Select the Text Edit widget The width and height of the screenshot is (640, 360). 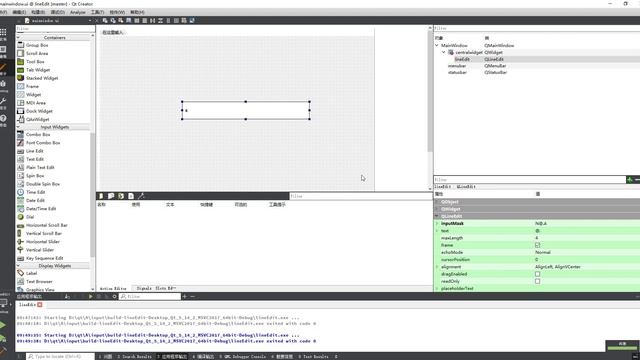(x=31, y=159)
